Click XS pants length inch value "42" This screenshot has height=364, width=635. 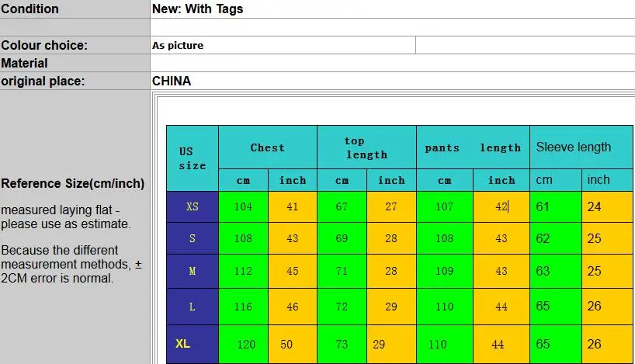[x=501, y=206]
